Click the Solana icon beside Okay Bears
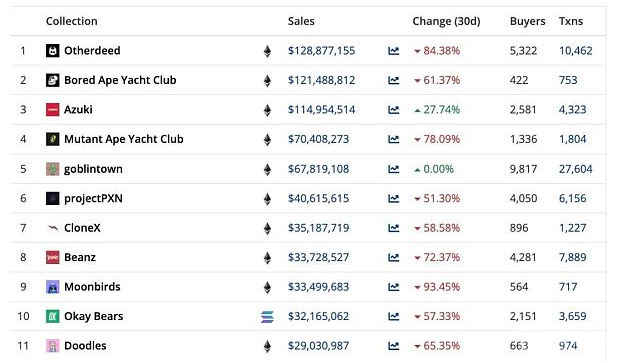The height and width of the screenshot is (363, 629). (267, 317)
